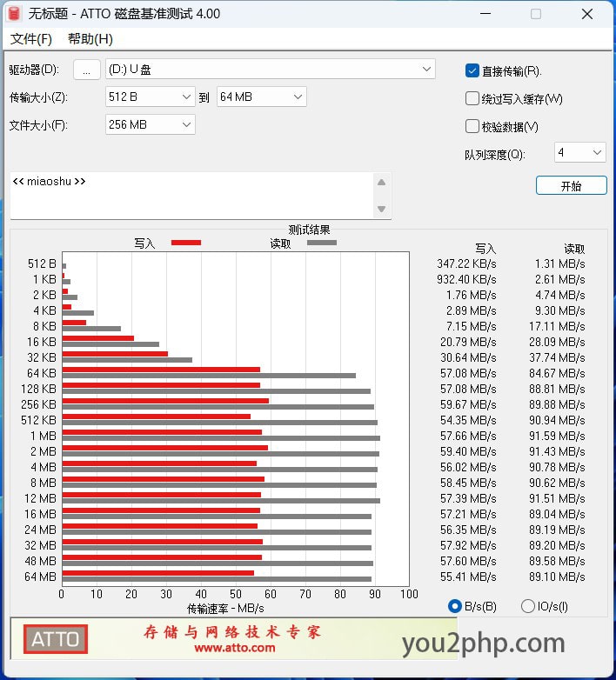Click the 347.22 KB/s write value
Screen dimensions: 616x680
tap(466, 263)
